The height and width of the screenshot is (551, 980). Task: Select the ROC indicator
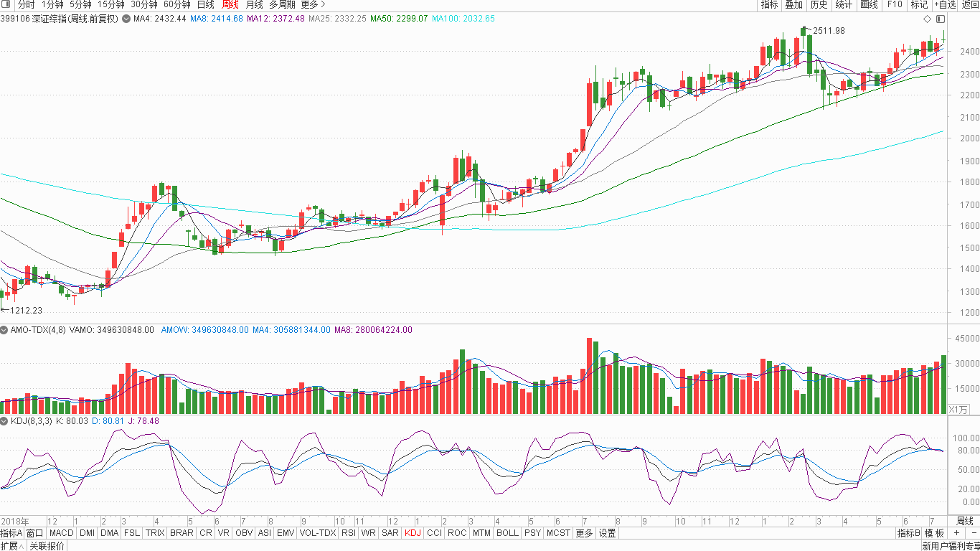[457, 533]
